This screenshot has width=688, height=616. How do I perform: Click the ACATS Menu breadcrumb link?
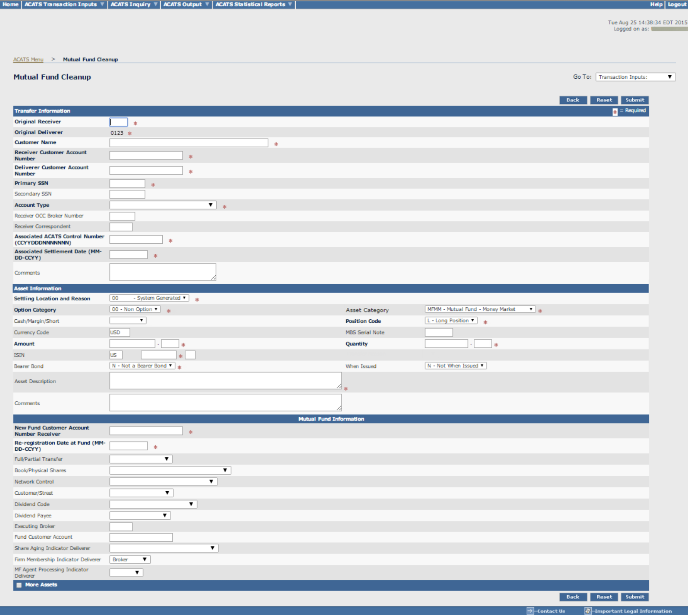28,59
